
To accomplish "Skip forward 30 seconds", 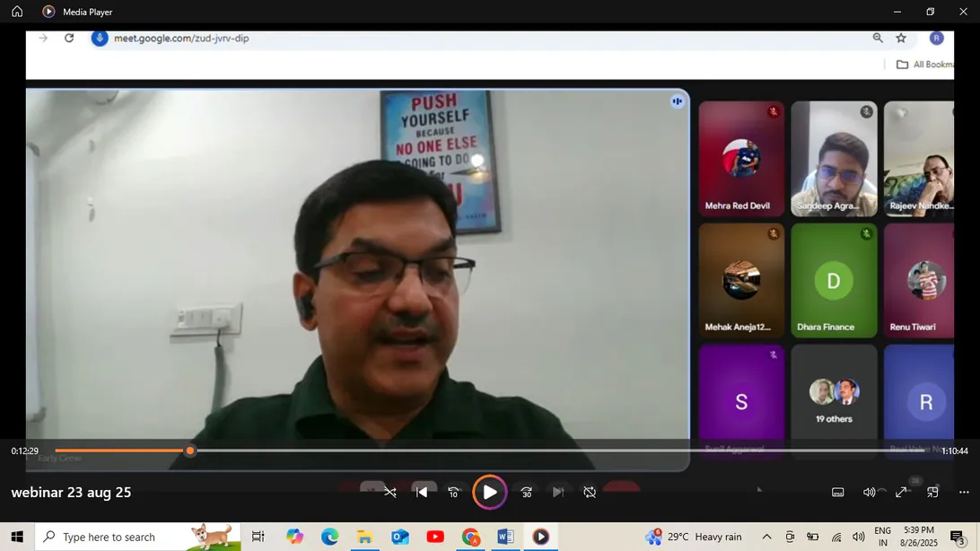I will click(x=526, y=493).
